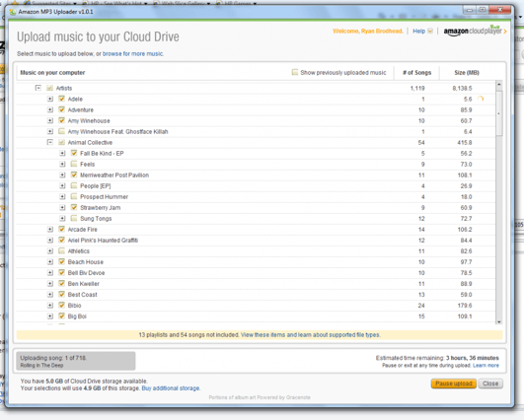Image resolution: width=524 pixels, height=420 pixels.
Task: Click the vertical scrollbar thumb
Action: click(x=499, y=112)
